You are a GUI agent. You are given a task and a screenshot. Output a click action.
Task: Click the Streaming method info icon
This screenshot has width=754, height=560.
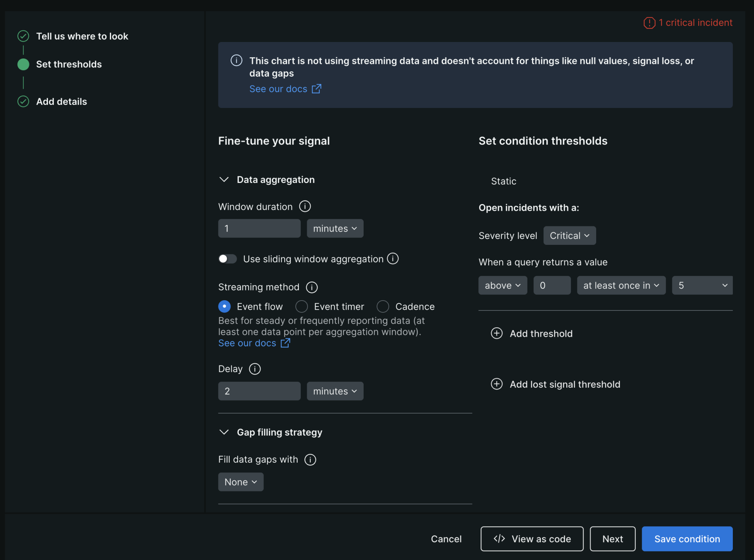click(311, 287)
